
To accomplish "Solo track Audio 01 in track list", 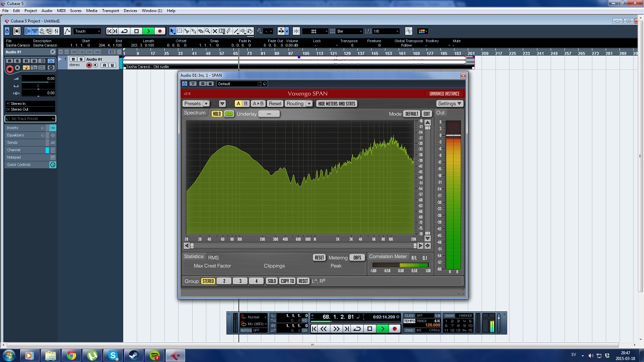I will click(81, 59).
